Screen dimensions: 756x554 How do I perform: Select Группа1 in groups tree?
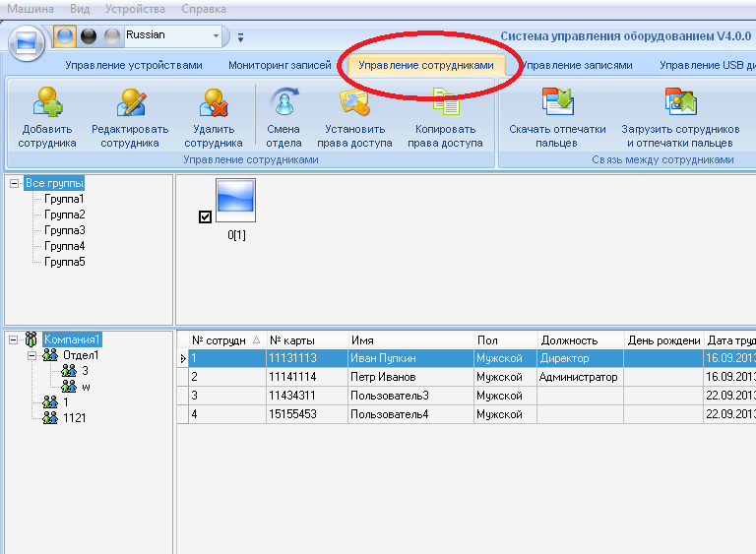64,199
